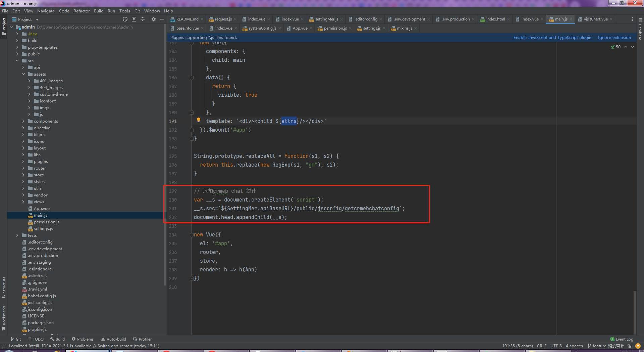Click the editor vertical scrollbar thumb
644x352 pixels.
(x=635, y=312)
